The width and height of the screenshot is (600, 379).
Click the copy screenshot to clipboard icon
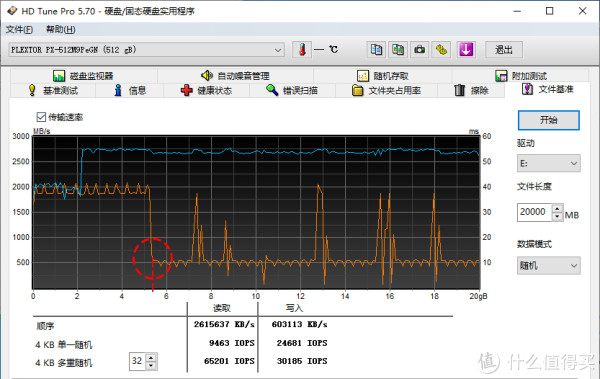pyautogui.click(x=398, y=49)
